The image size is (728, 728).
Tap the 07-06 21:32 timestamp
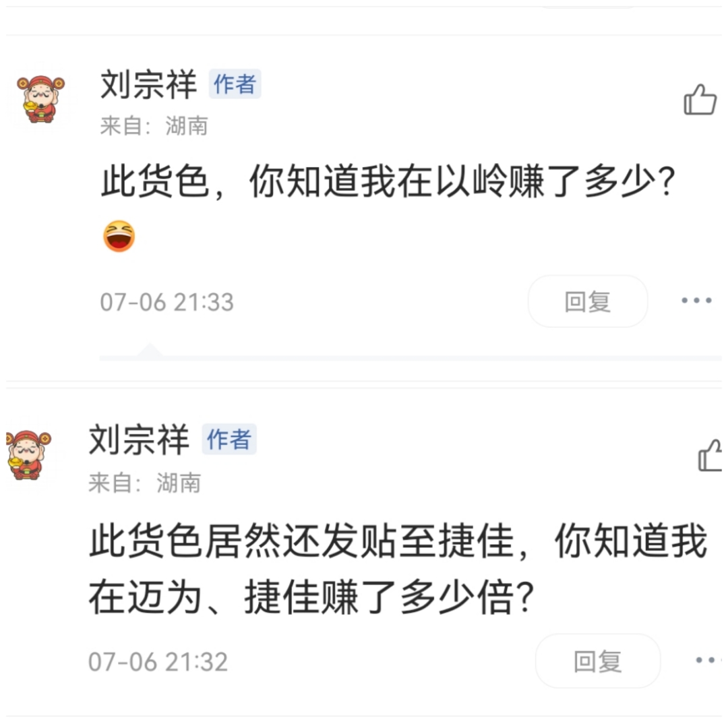click(x=158, y=662)
